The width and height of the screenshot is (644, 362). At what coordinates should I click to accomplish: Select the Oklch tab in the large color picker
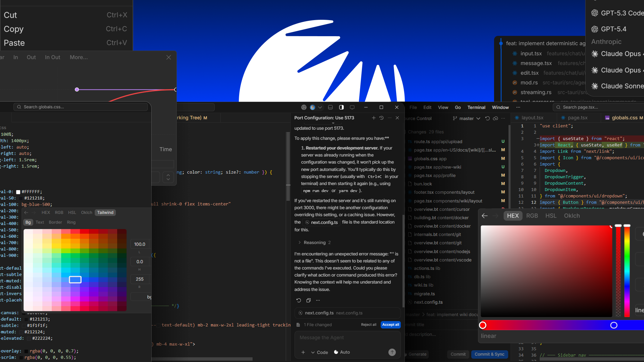[x=572, y=216]
